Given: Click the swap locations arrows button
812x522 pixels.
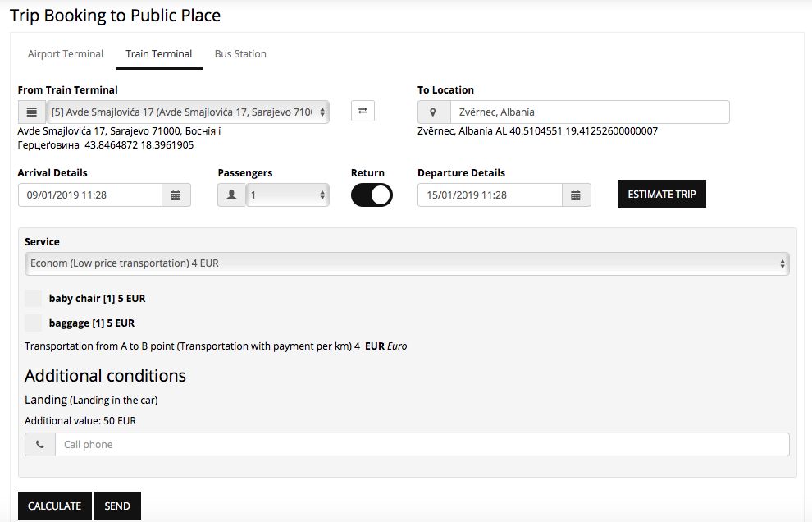Looking at the screenshot, I should 363,111.
